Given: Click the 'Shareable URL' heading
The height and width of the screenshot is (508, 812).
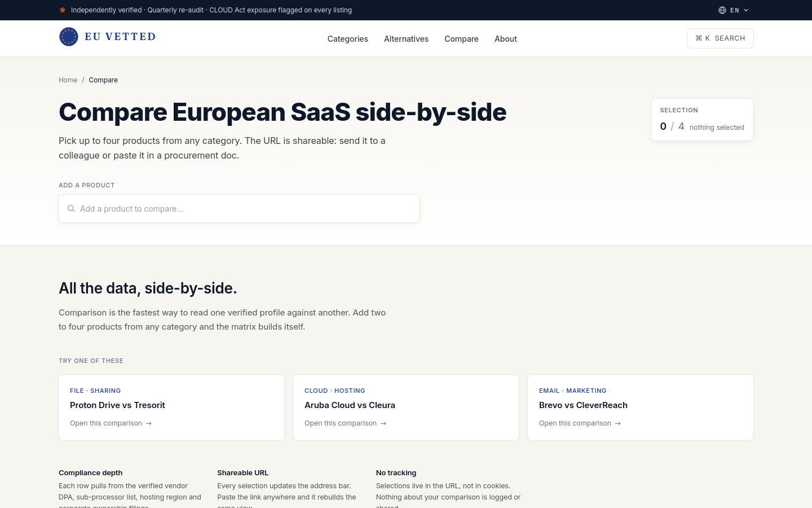Looking at the screenshot, I should pyautogui.click(x=243, y=473).
